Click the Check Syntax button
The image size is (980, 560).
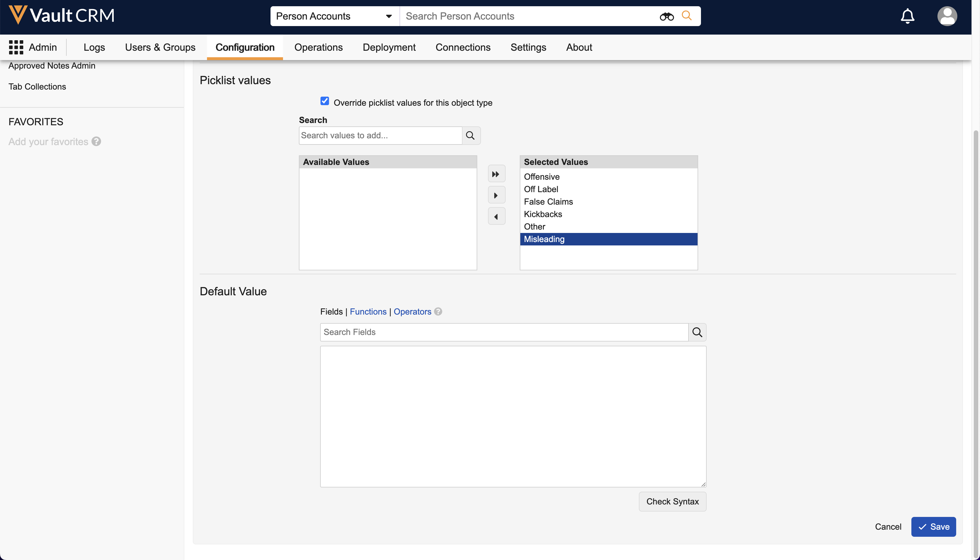click(x=672, y=502)
